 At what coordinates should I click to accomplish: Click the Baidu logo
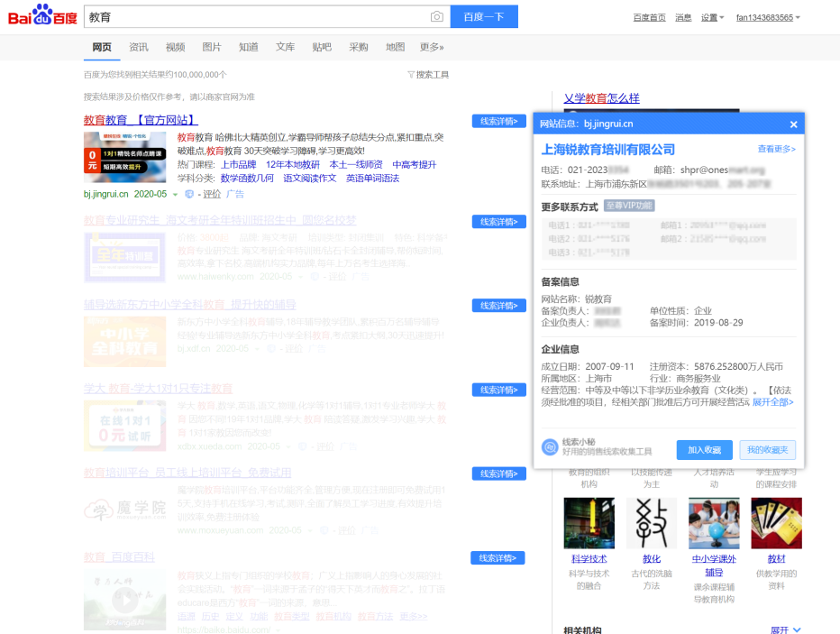43,15
